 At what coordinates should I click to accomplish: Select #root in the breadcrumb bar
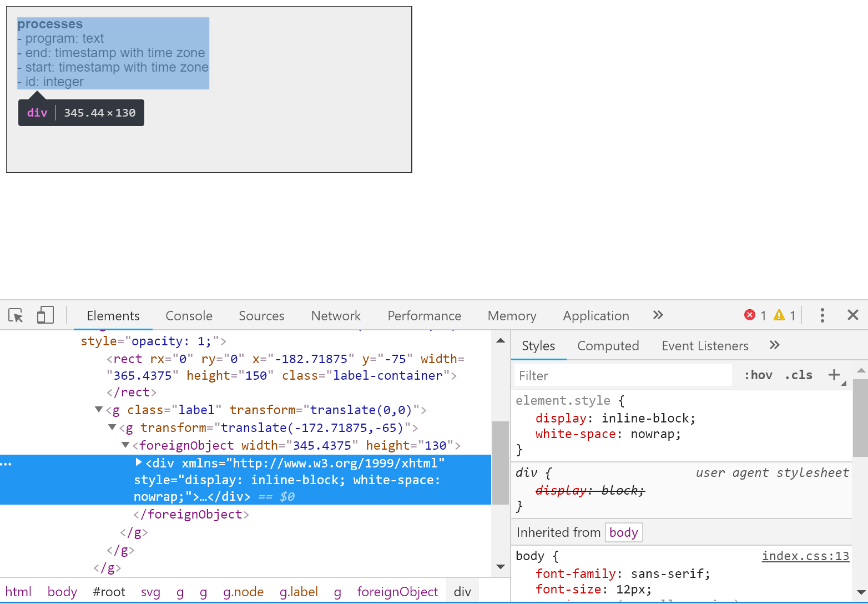[109, 592]
